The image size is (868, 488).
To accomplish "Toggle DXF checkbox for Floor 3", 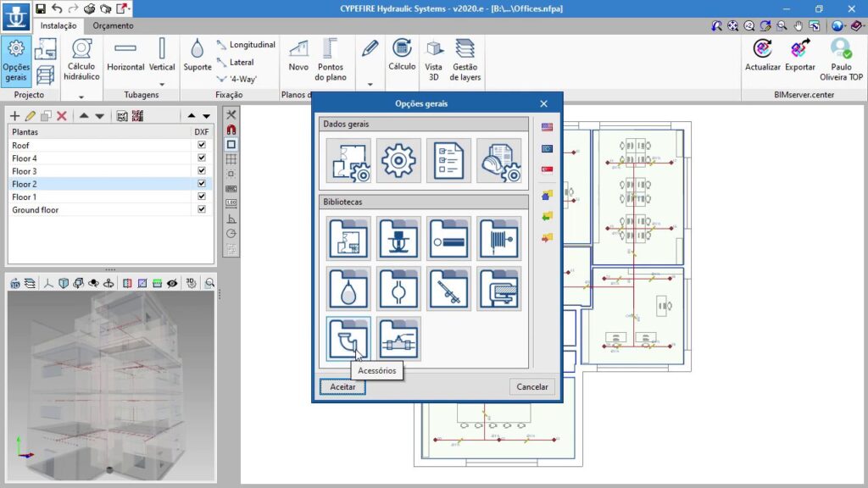I will [x=202, y=171].
